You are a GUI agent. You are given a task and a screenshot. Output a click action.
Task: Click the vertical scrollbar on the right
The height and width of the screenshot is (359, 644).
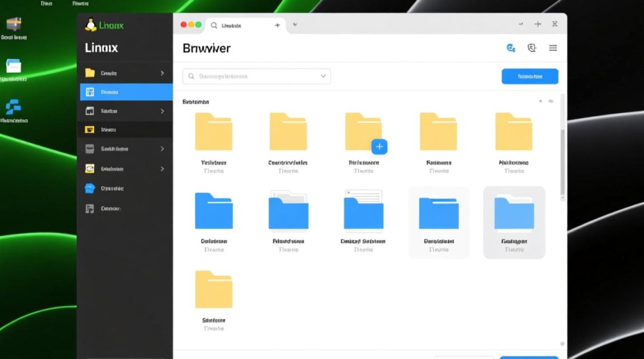pos(563,163)
